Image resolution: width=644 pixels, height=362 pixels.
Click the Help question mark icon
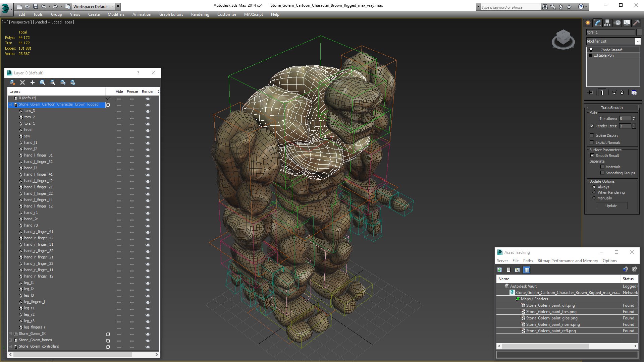581,7
